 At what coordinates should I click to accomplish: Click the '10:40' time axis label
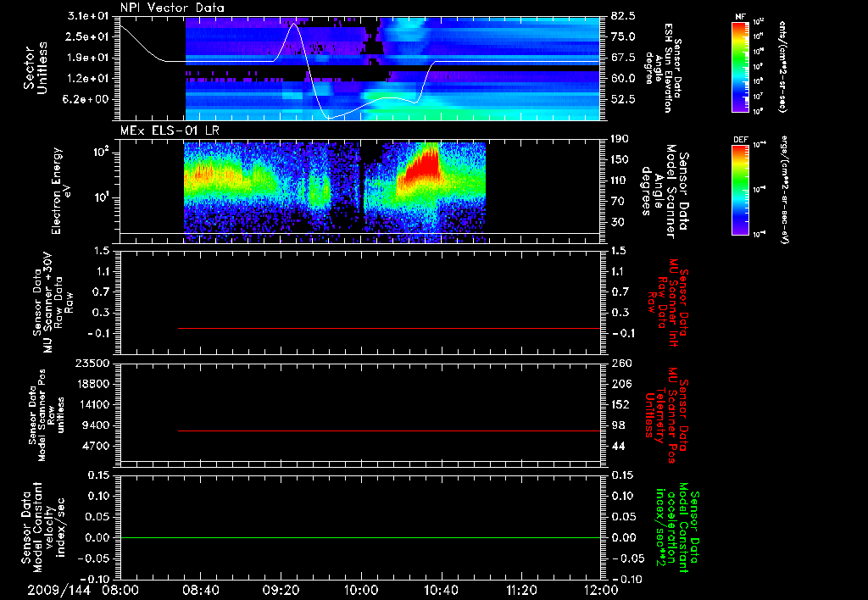441,590
